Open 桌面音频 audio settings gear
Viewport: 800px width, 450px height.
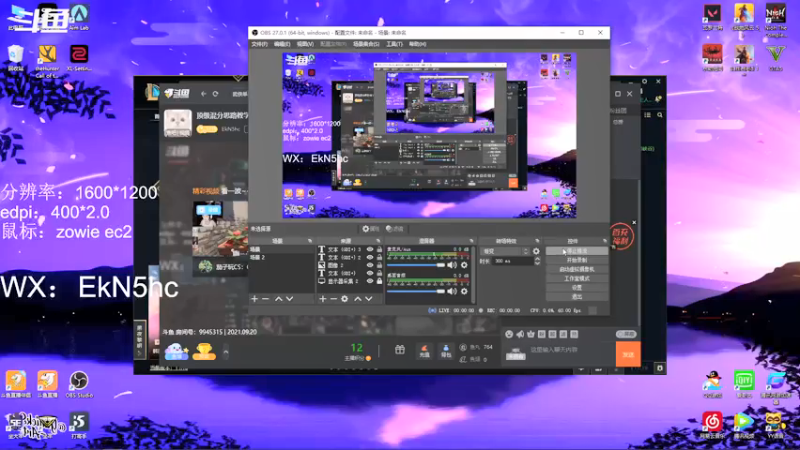pos(464,291)
